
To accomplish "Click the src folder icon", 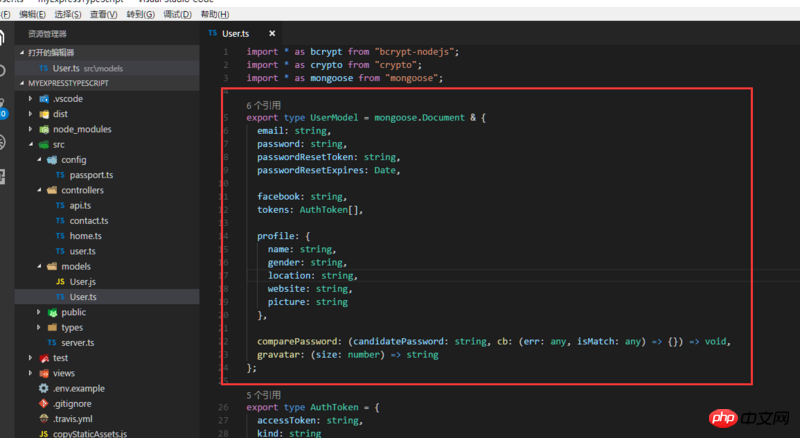I will click(x=44, y=144).
